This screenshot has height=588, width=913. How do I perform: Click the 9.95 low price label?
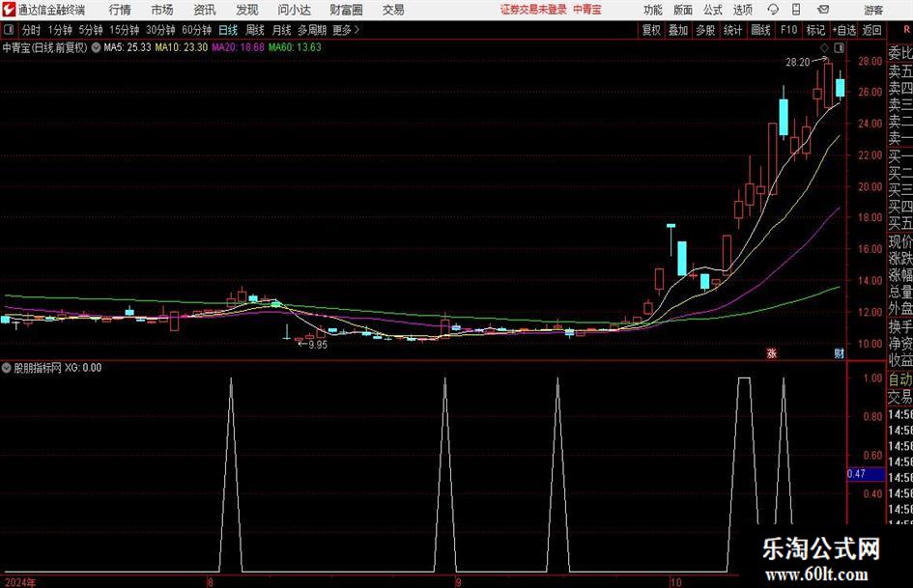pos(318,345)
